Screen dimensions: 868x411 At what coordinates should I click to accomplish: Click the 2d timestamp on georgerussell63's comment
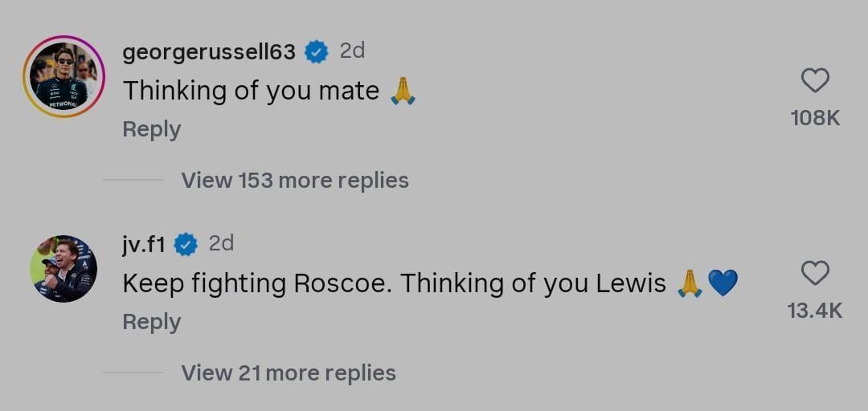[352, 51]
